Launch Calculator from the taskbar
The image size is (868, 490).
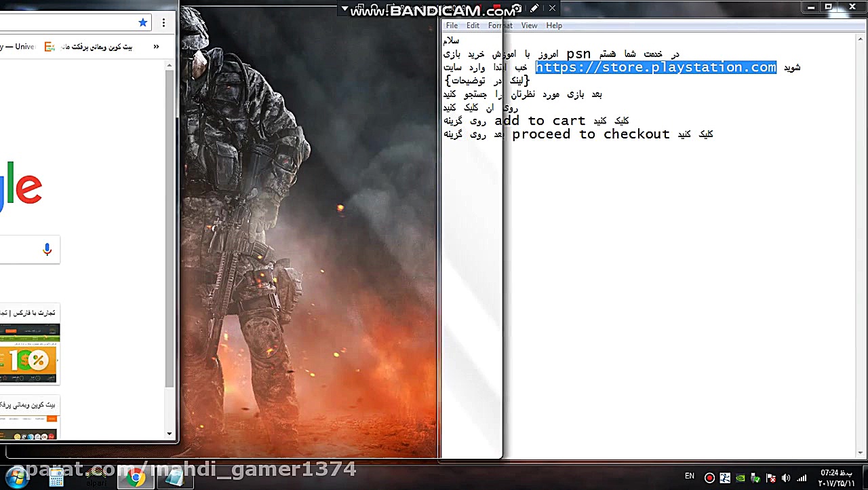(x=56, y=478)
